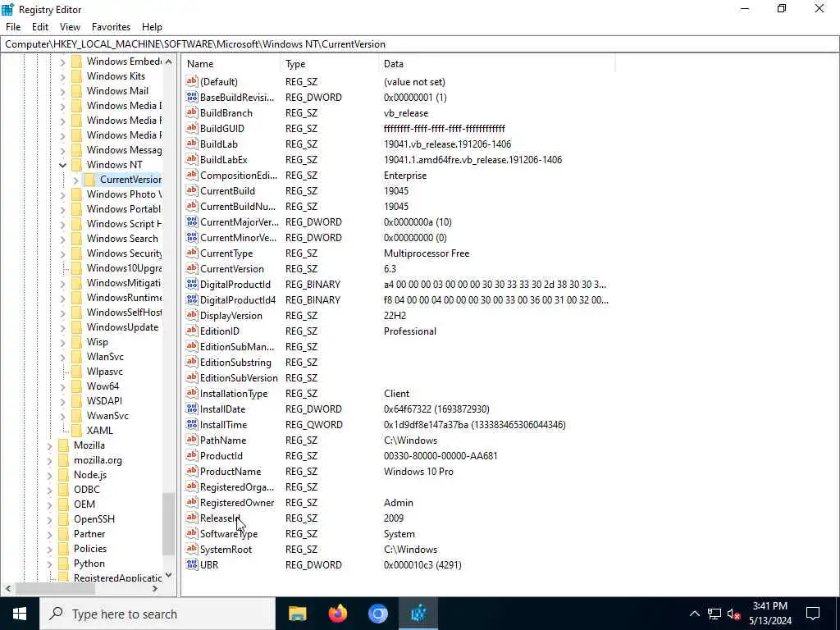Select the InstallDate value name

(x=222, y=409)
